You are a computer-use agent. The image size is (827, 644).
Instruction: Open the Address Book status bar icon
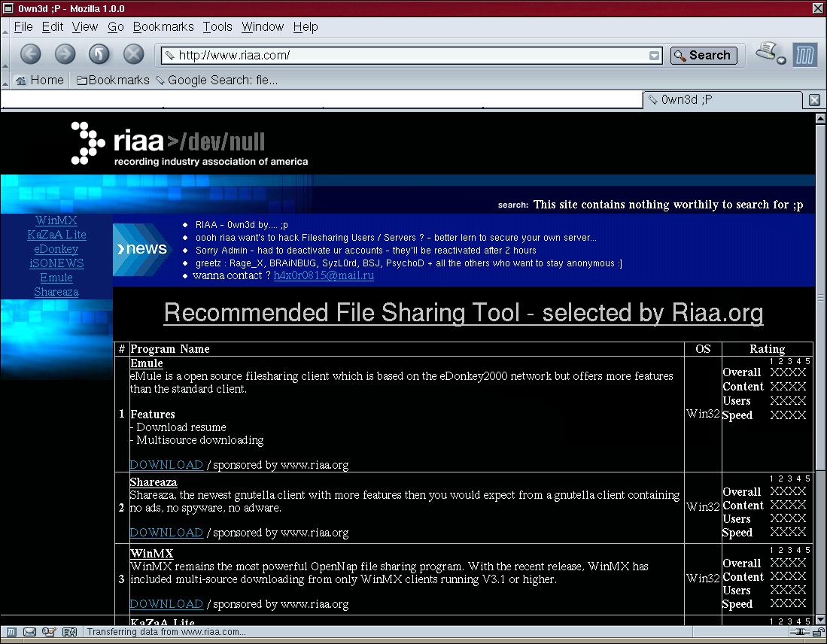click(70, 632)
